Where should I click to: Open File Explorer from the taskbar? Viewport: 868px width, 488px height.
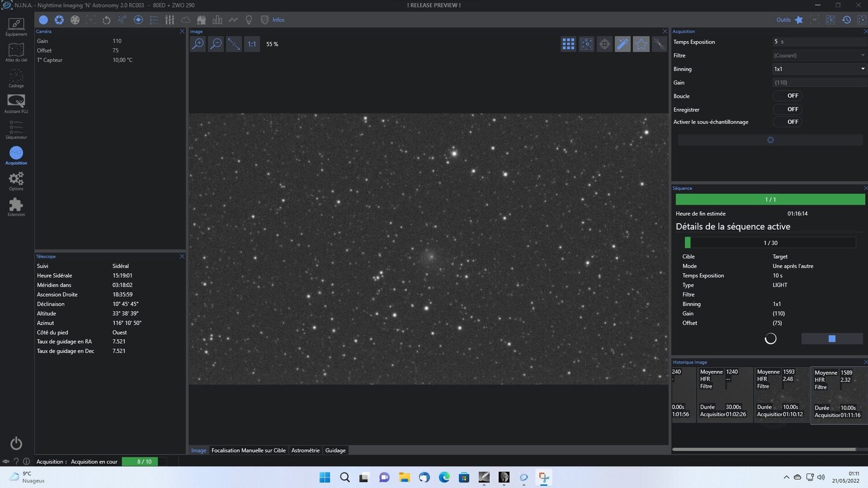(404, 477)
